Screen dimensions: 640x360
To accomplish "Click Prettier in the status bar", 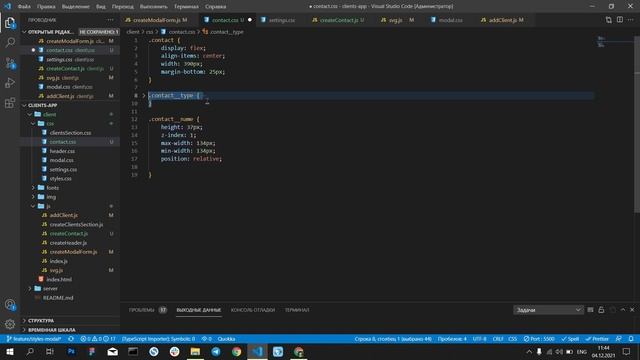I will [597, 339].
